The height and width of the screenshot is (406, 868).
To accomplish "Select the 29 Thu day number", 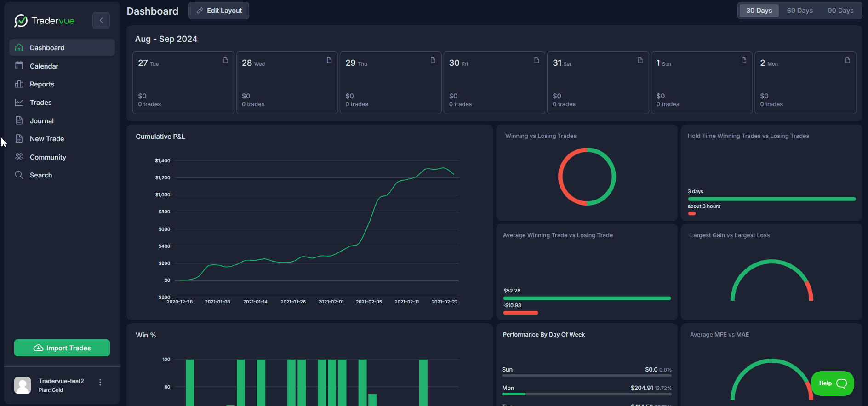I will 350,63.
